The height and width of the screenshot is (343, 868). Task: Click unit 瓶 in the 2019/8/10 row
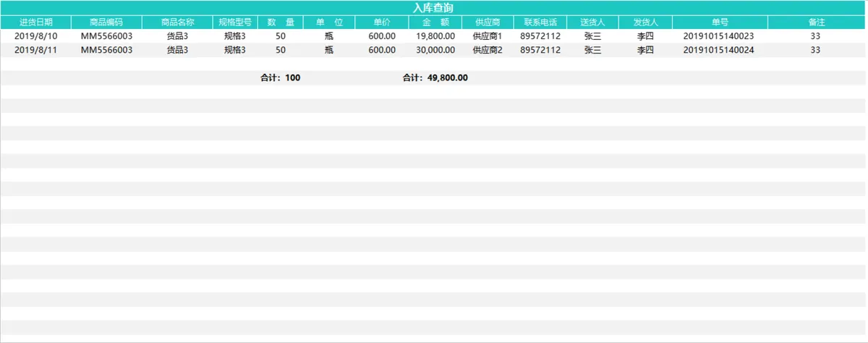(x=329, y=36)
